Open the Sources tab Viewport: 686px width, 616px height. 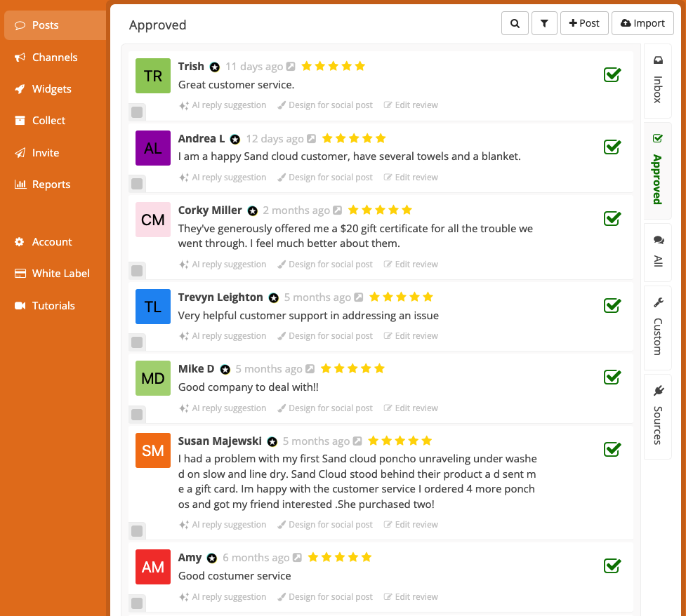[657, 416]
